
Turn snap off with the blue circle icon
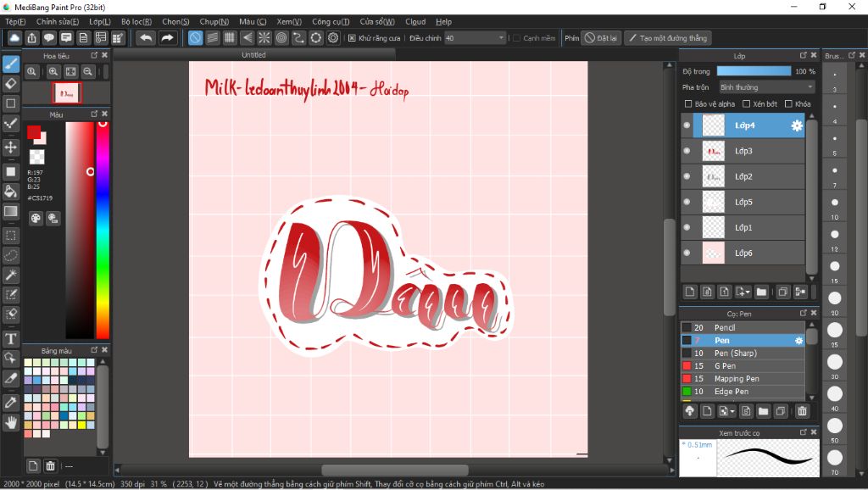pos(196,38)
